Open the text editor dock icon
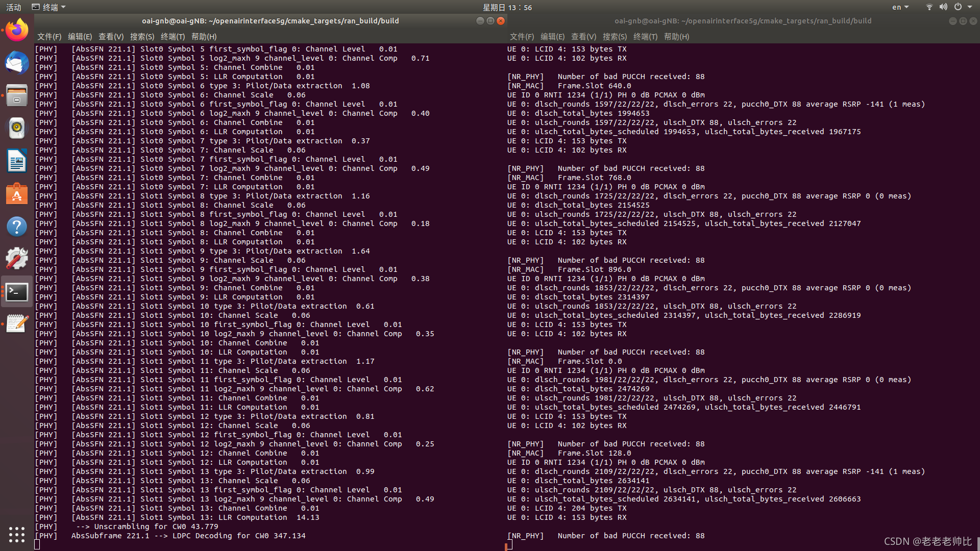 (x=17, y=323)
